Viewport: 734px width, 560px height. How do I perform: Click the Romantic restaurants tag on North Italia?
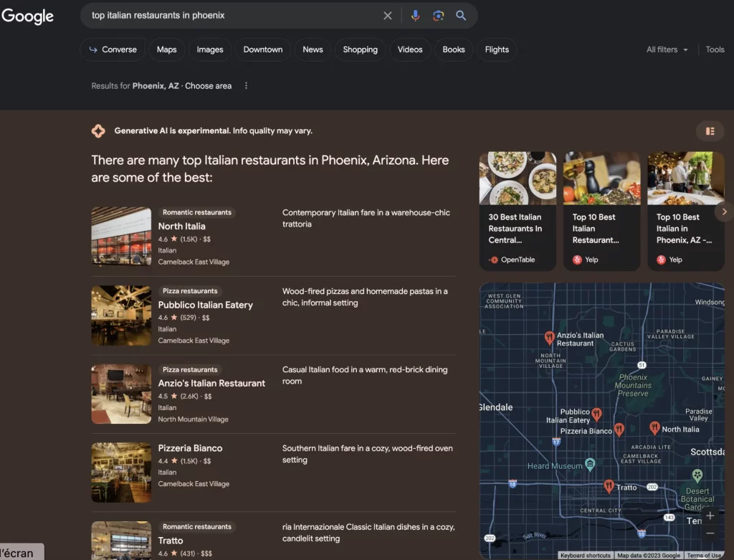click(x=197, y=212)
